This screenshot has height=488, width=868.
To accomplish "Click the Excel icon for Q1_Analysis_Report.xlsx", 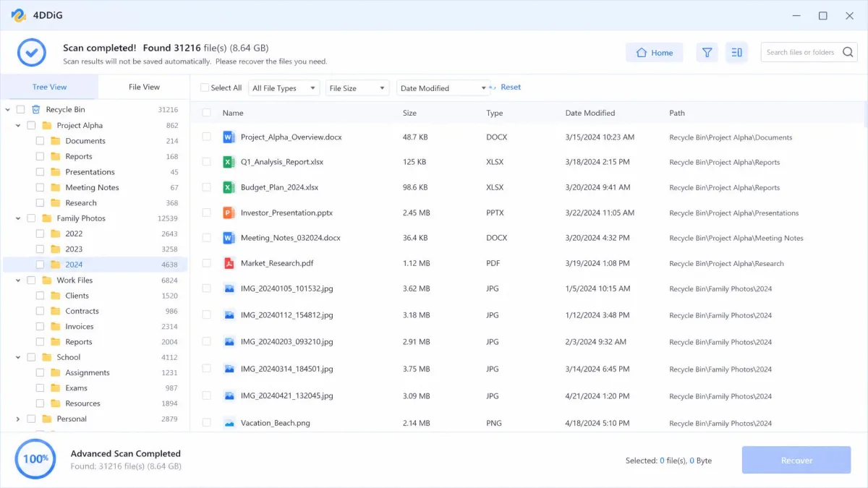I will pos(229,162).
